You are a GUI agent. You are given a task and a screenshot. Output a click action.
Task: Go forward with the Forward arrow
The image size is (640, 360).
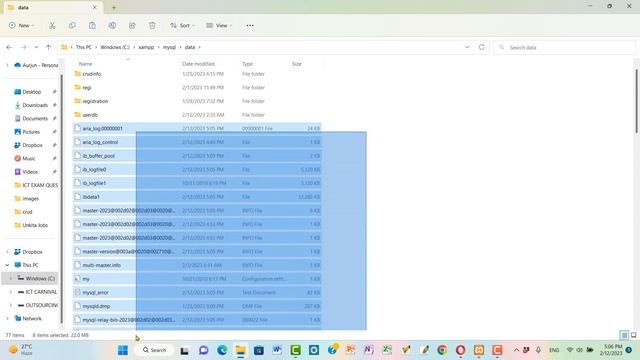point(24,47)
